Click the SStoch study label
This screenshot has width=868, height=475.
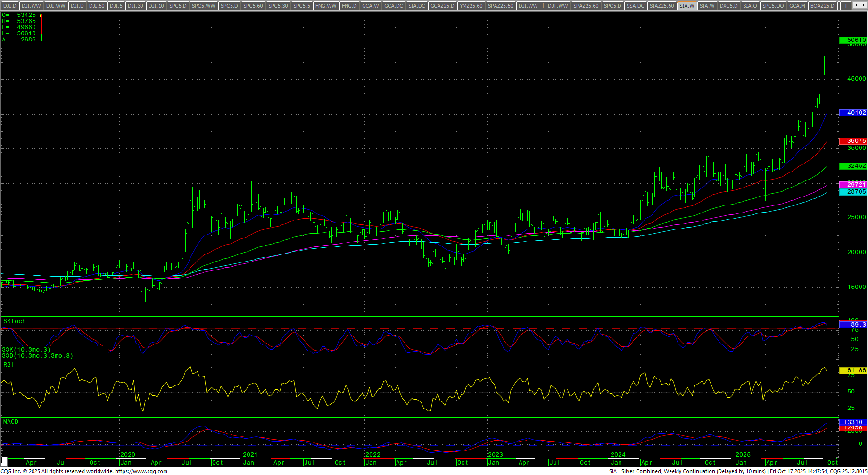point(15,321)
